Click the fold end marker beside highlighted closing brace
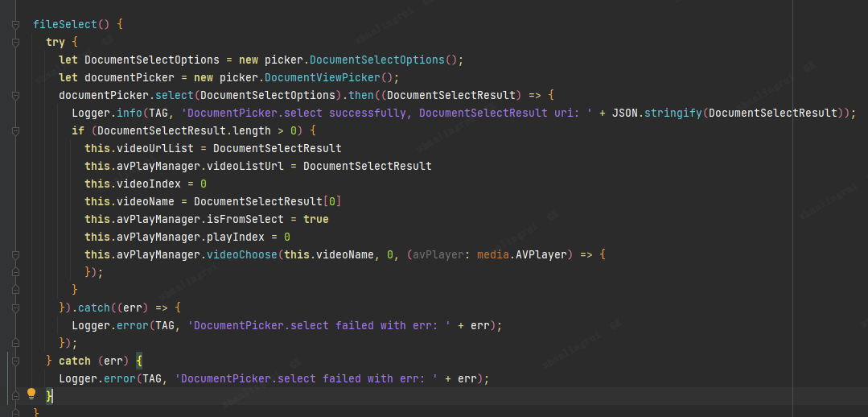This screenshot has height=417, width=868. click(x=15, y=397)
